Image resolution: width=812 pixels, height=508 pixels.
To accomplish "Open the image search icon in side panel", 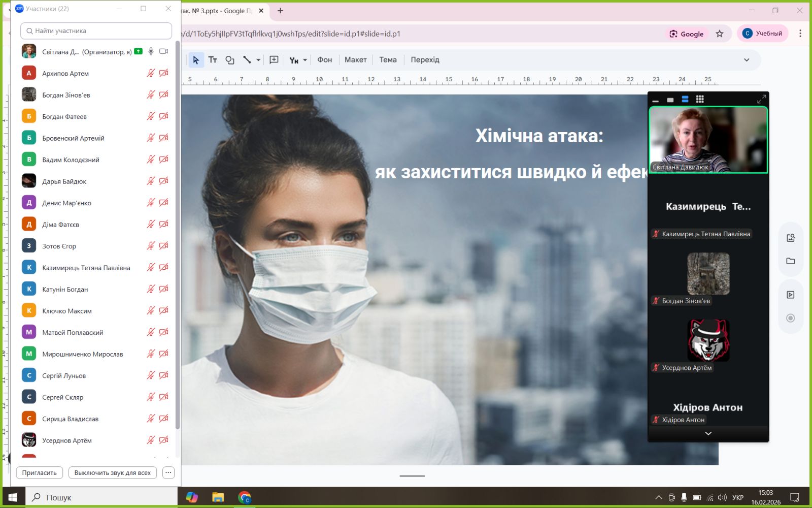I will [790, 238].
